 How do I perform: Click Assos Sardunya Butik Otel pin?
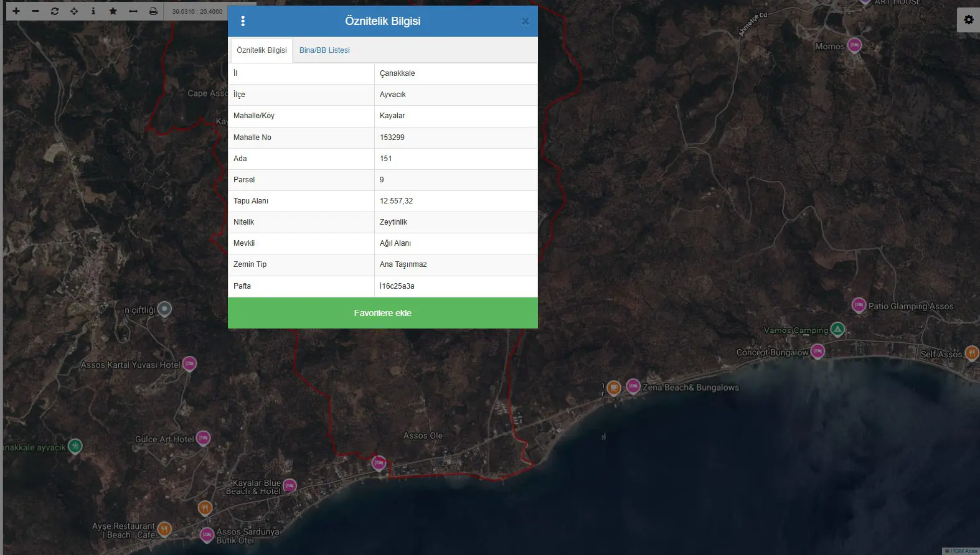207,534
